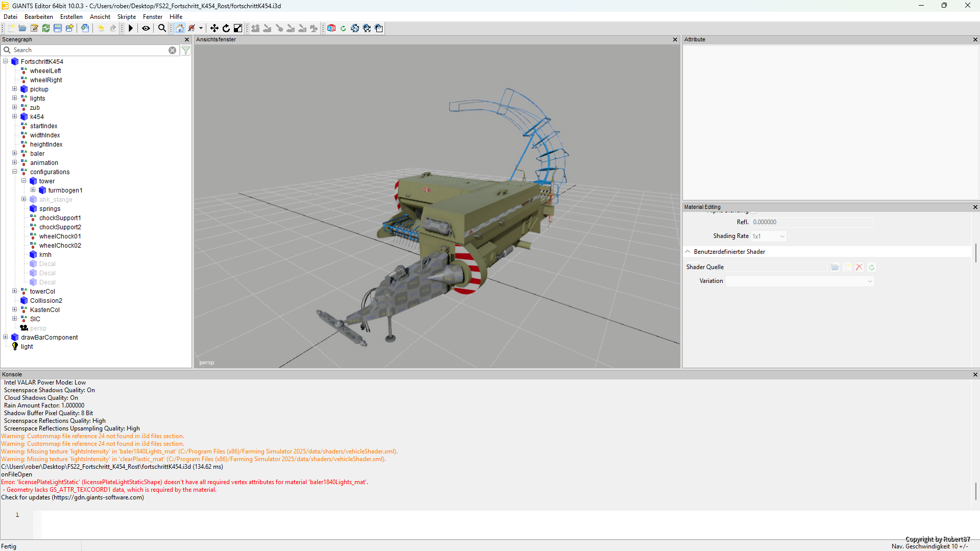This screenshot has width=980, height=551.
Task: Click the Shader Quelle input field
Action: [777, 267]
